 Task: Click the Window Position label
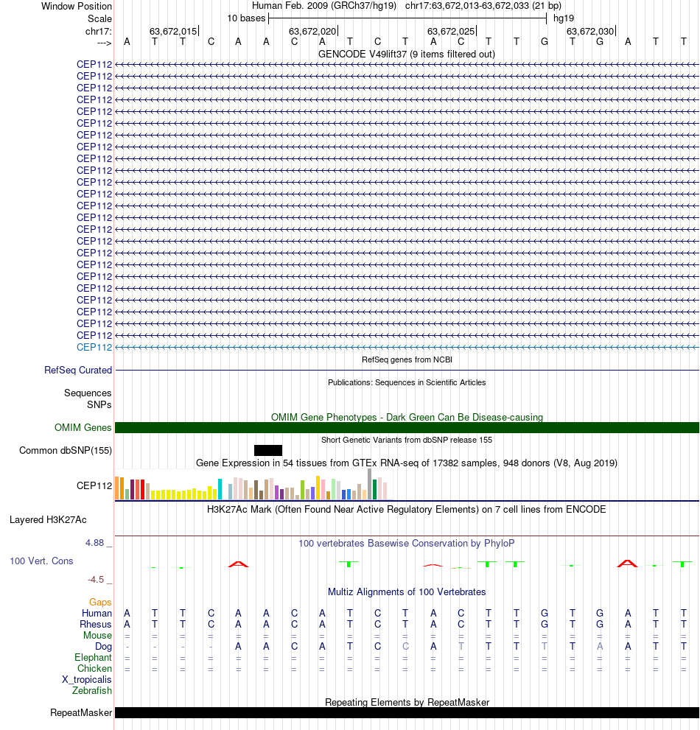pos(77,6)
